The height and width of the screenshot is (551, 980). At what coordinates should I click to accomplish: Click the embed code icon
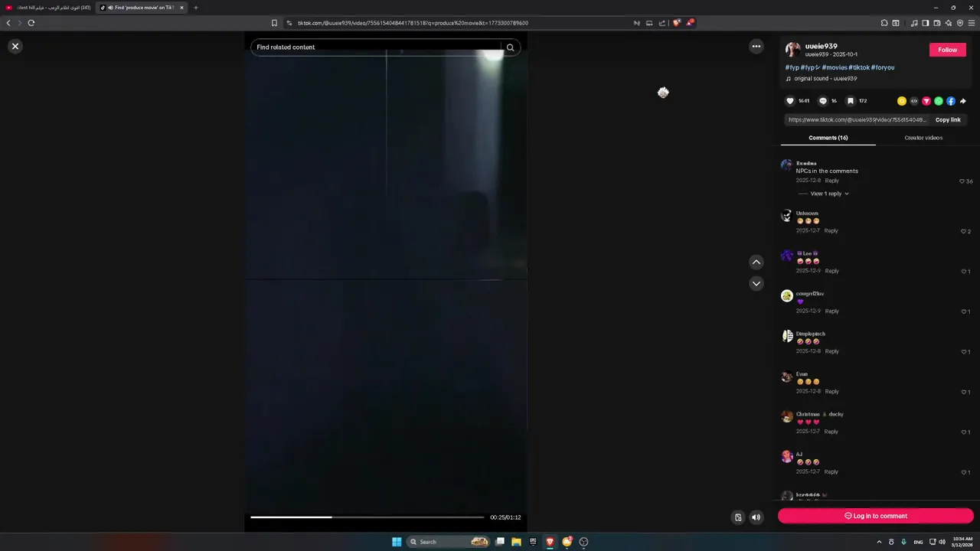coord(914,101)
